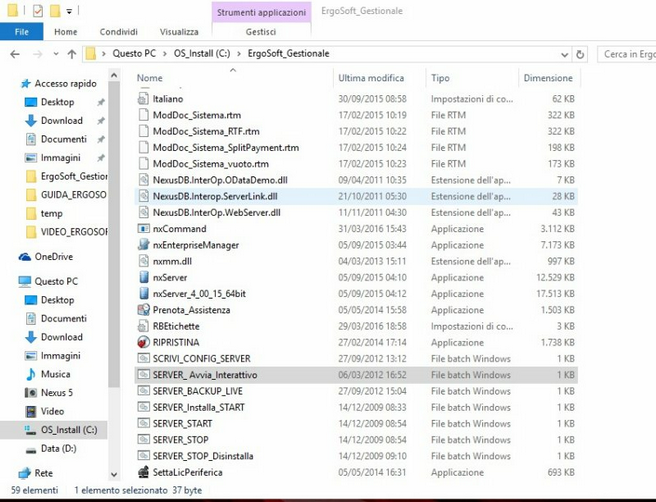
Task: Sort by Tipo column header
Action: click(x=440, y=78)
